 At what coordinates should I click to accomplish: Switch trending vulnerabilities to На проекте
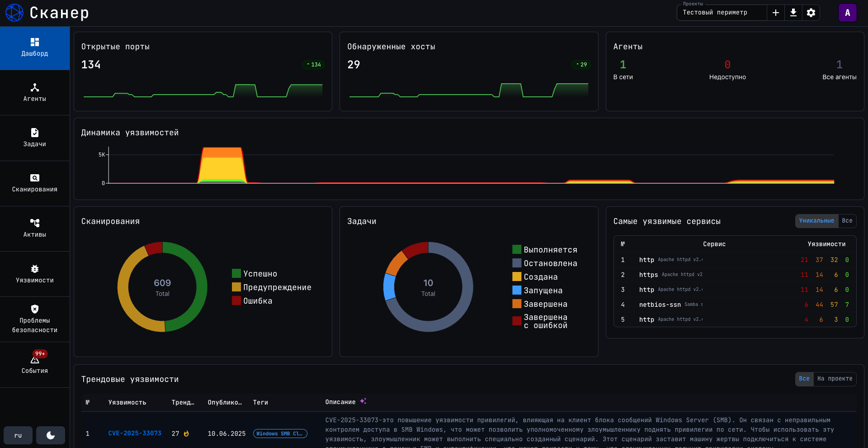[x=835, y=379]
